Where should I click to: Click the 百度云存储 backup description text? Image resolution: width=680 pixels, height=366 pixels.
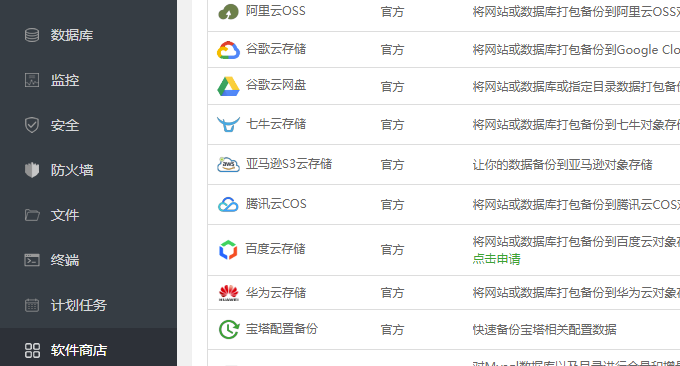click(576, 242)
